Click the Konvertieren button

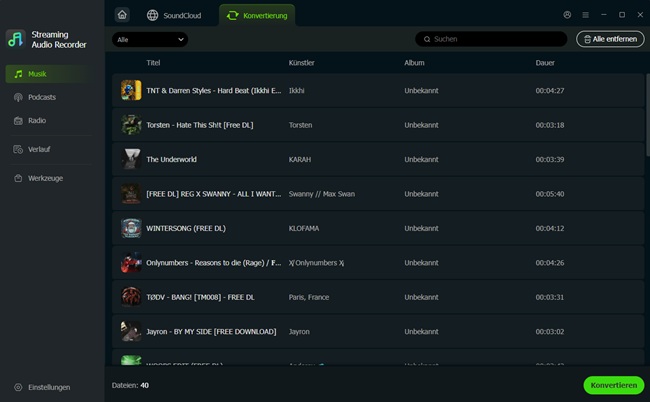pos(614,385)
